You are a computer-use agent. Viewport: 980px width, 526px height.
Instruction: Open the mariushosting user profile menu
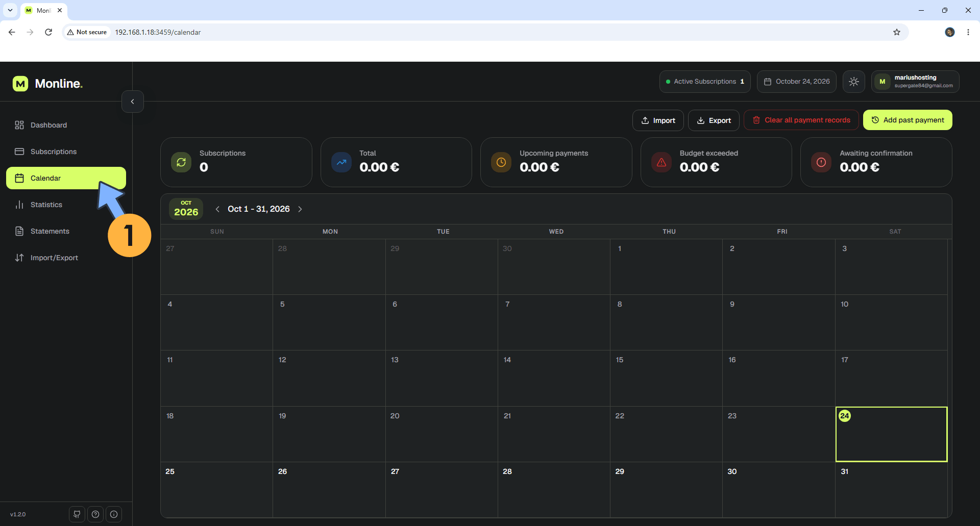tap(915, 82)
